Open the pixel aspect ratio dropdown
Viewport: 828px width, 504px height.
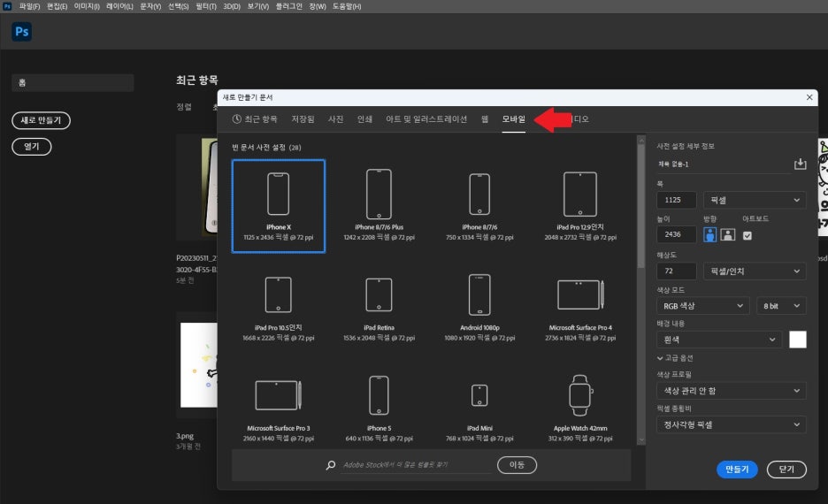coord(732,424)
